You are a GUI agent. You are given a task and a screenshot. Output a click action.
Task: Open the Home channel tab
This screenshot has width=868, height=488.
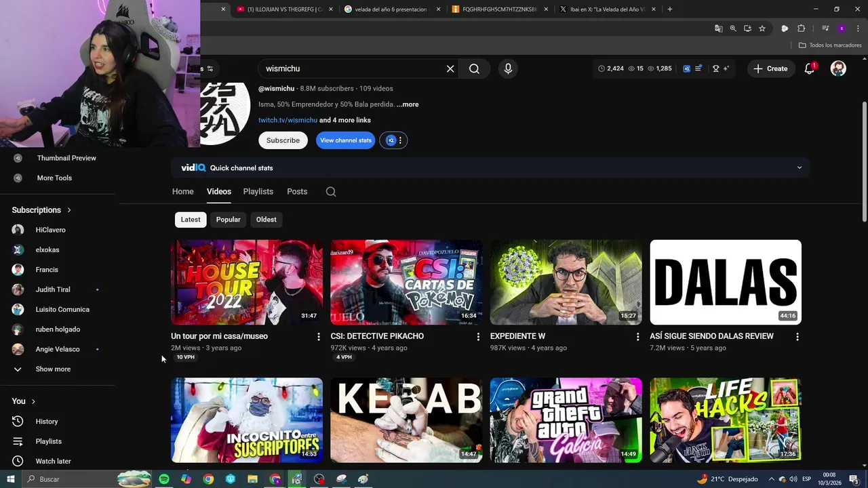pos(182,192)
